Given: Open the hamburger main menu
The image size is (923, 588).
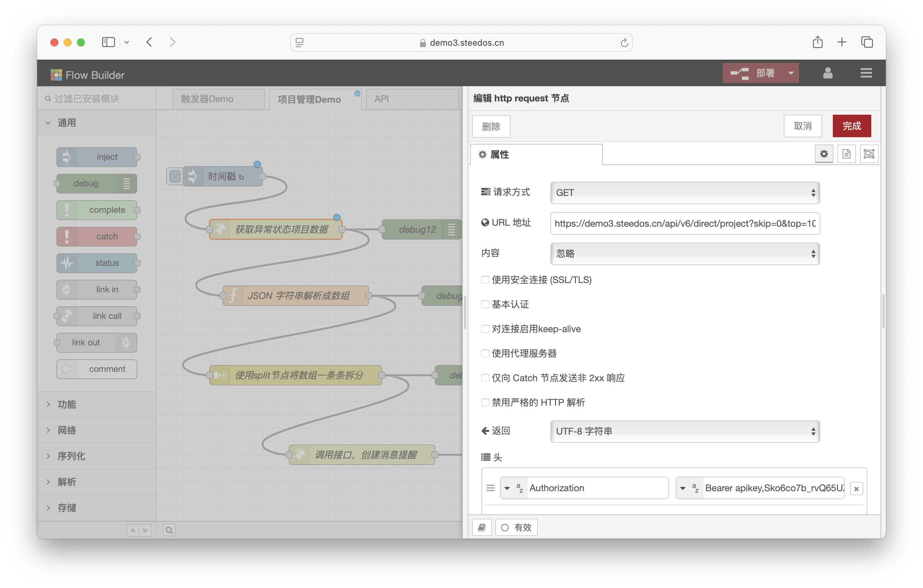Looking at the screenshot, I should click(x=866, y=73).
